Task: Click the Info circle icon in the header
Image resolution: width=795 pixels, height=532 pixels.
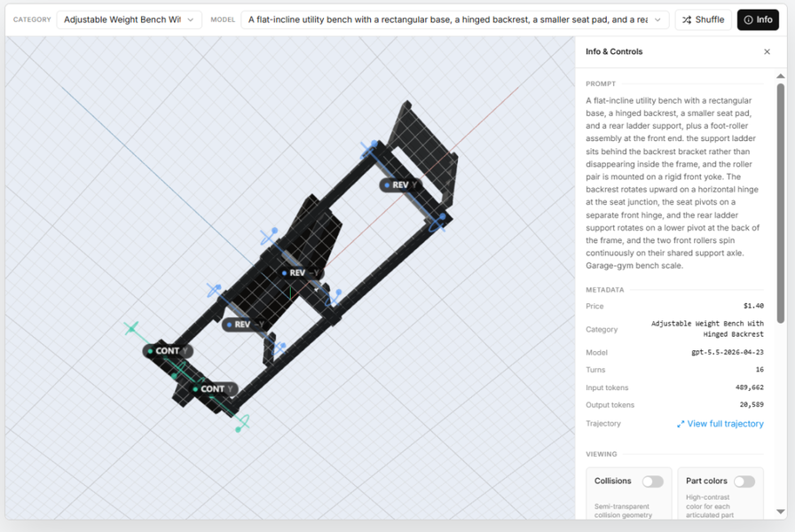Action: pyautogui.click(x=748, y=20)
